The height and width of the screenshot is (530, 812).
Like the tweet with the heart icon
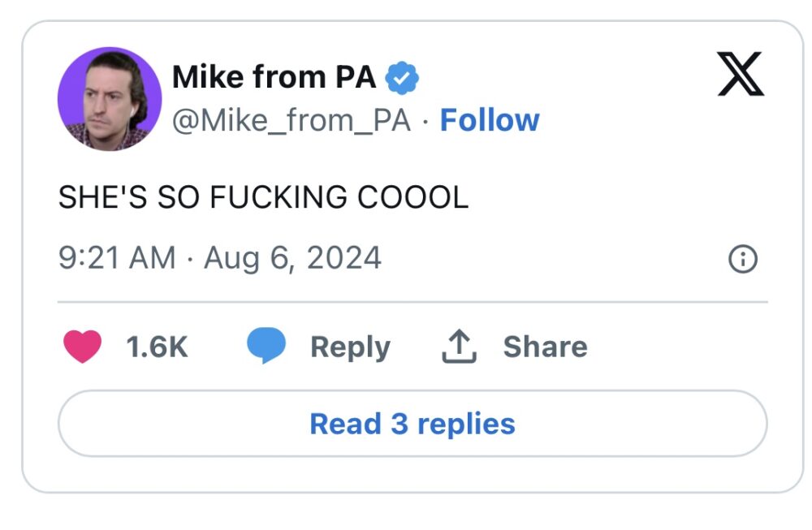(x=82, y=347)
